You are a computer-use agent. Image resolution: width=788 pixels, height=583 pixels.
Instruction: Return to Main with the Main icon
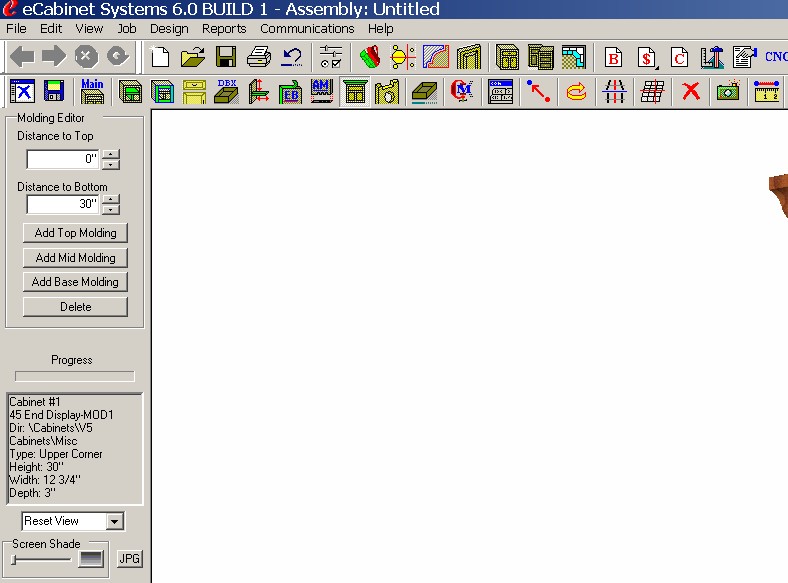pyautogui.click(x=92, y=91)
